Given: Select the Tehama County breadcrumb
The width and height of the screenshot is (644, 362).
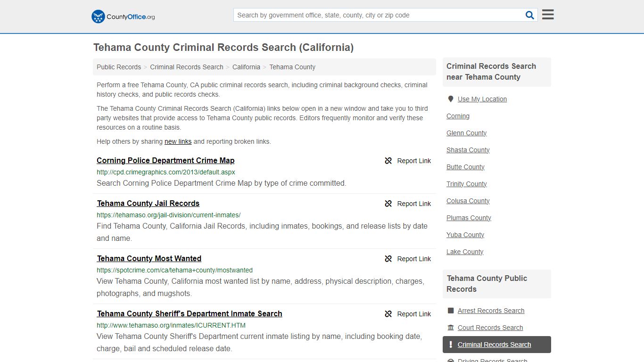Looking at the screenshot, I should point(292,67).
